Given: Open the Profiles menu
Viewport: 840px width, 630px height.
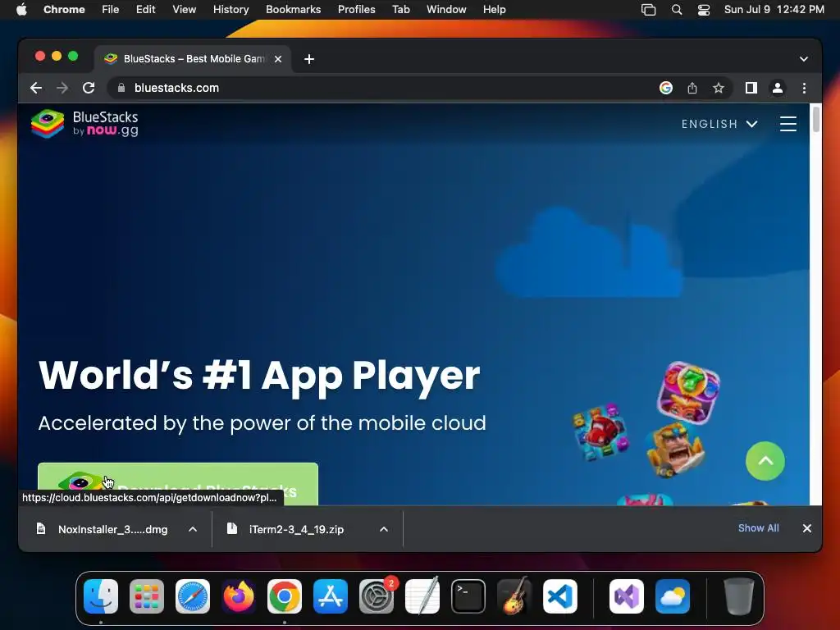Looking at the screenshot, I should point(356,10).
